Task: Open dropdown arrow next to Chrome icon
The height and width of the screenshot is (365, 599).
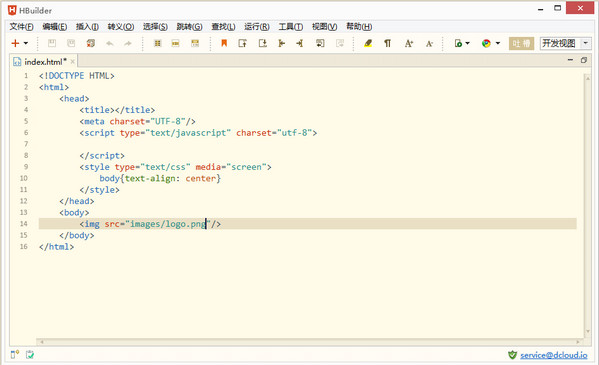Action: click(498, 43)
